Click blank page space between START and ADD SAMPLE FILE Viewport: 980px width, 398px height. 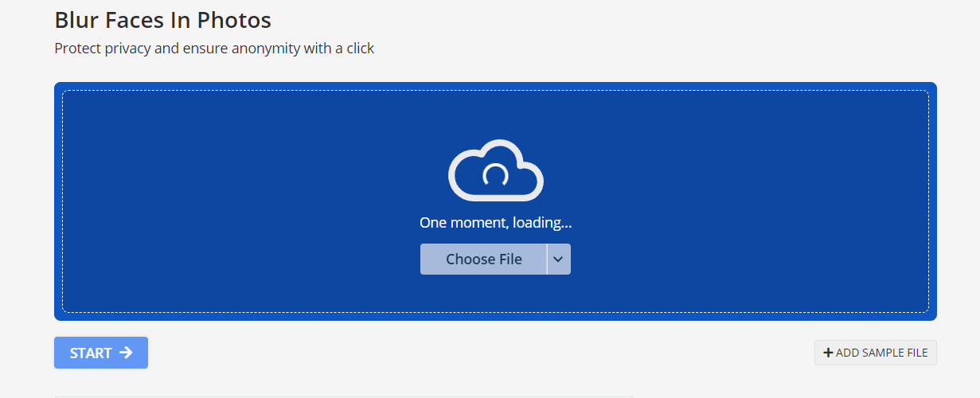[478, 353]
